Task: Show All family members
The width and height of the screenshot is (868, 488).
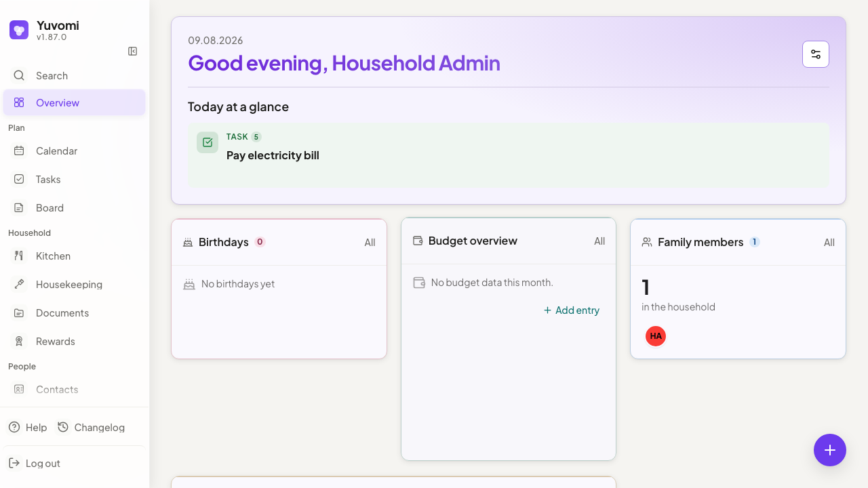Action: click(829, 243)
